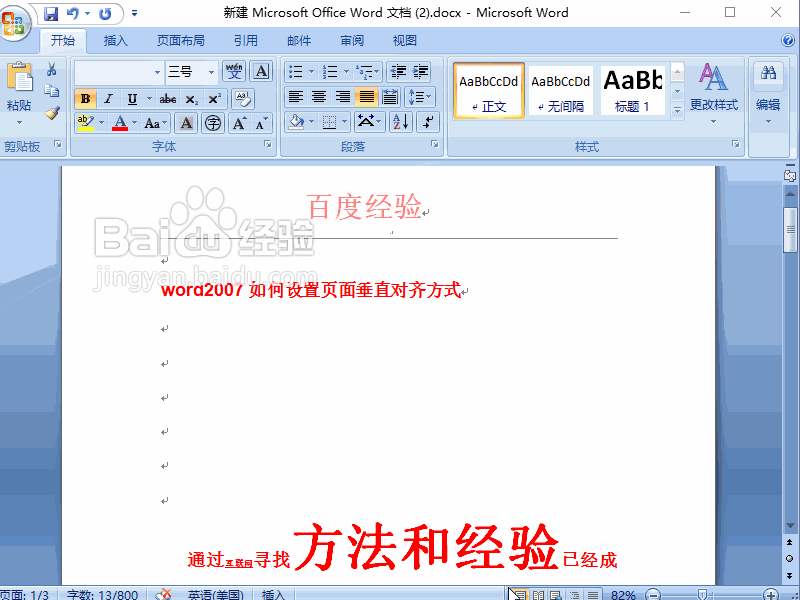800x600 pixels.
Task: Apply strikethrough formatting
Action: coord(167,99)
